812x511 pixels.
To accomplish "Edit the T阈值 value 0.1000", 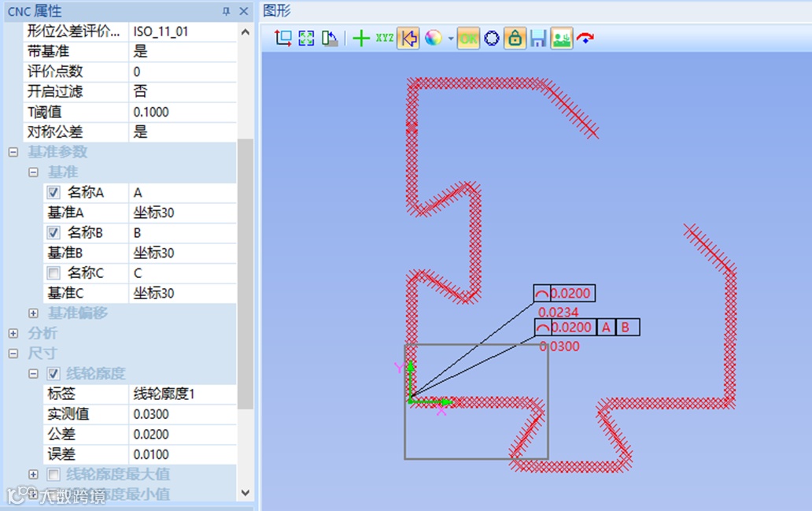I will [x=183, y=112].
